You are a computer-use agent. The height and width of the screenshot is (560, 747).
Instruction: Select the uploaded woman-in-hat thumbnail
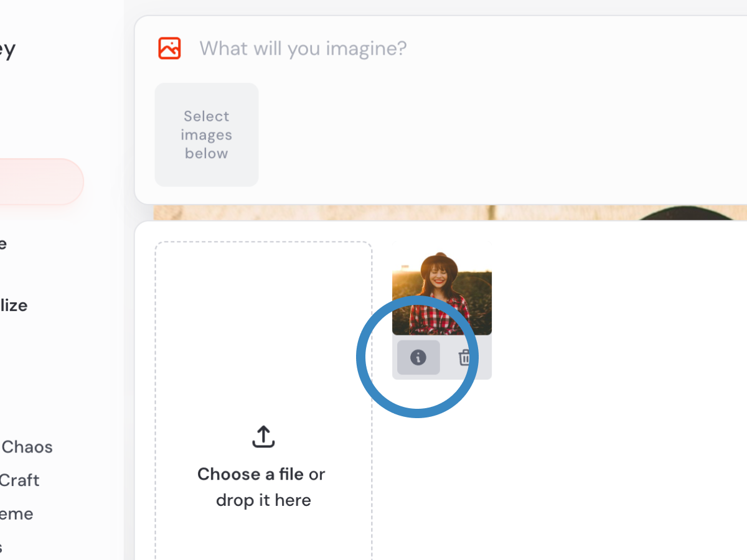[442, 294]
